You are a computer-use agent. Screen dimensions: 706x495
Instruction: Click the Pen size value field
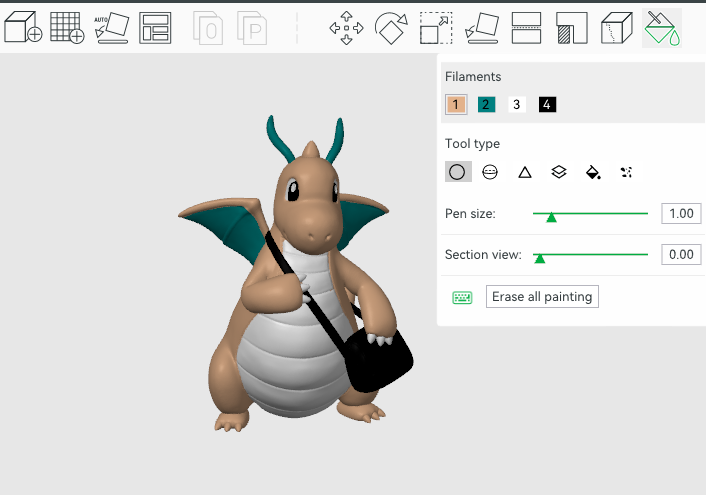pos(680,214)
